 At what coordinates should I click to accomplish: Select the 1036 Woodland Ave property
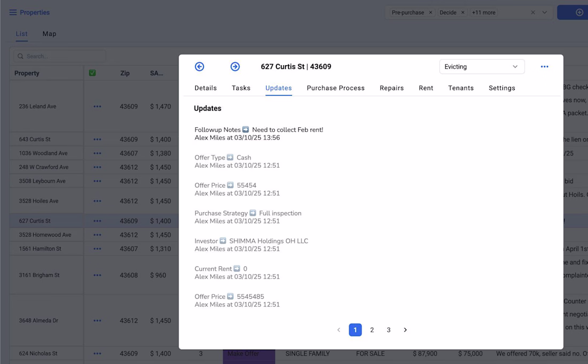(x=43, y=153)
